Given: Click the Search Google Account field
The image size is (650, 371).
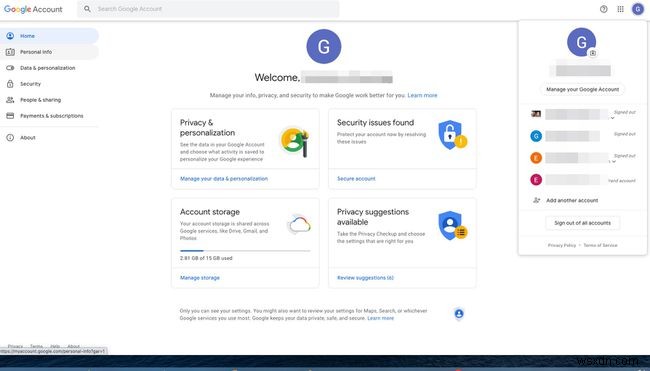Looking at the screenshot, I should (x=209, y=9).
